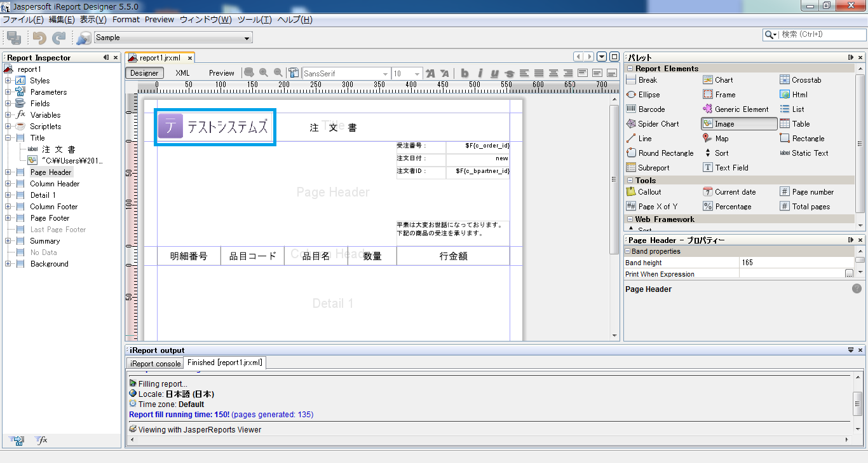Click the Report query database icon

click(249, 73)
